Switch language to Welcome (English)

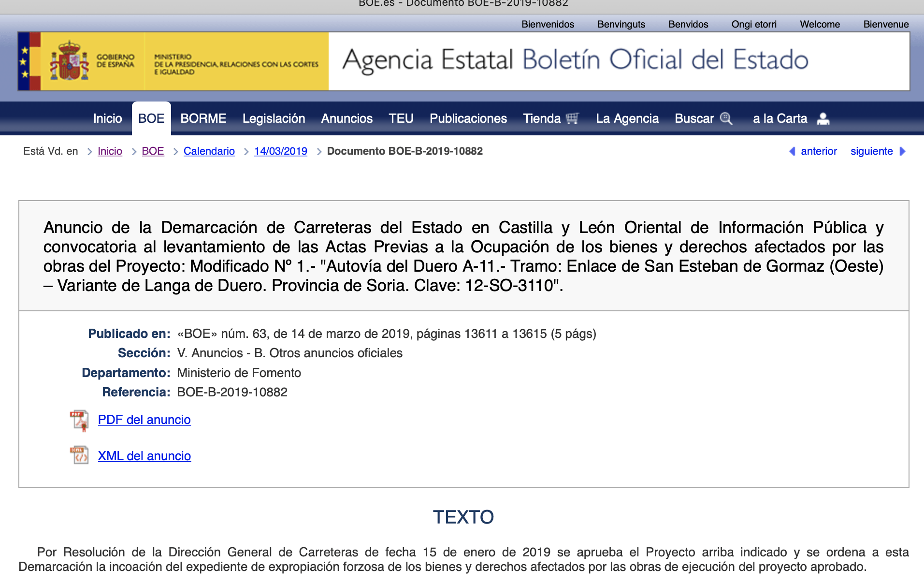pyautogui.click(x=820, y=24)
